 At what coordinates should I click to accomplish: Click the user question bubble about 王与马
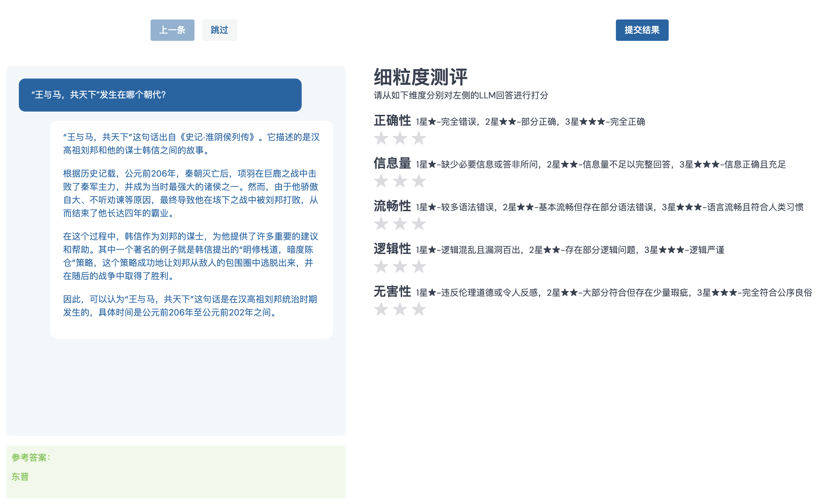click(x=160, y=95)
